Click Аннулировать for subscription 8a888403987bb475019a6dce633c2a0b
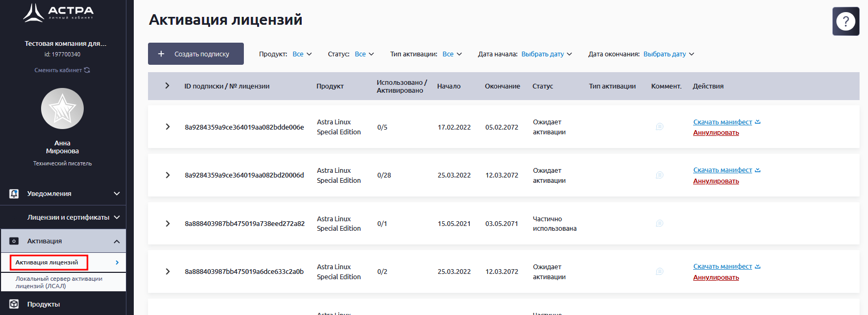Screen dimensions: 868x315 tap(716, 278)
